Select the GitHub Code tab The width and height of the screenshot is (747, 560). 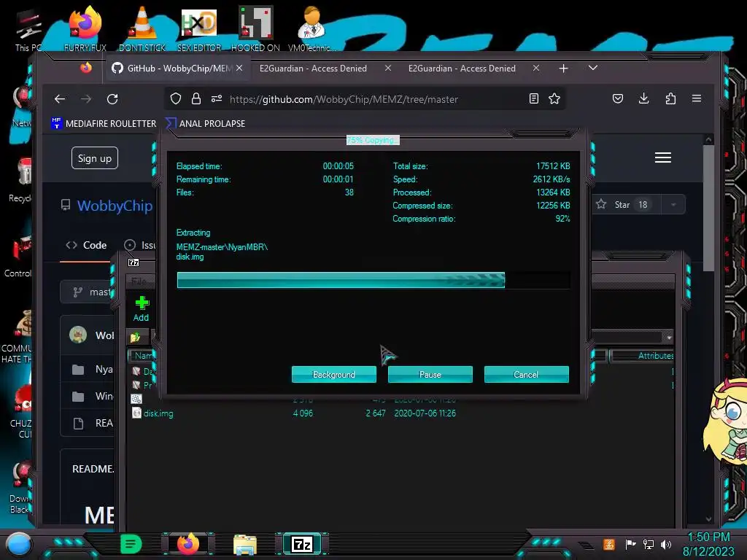pos(86,245)
